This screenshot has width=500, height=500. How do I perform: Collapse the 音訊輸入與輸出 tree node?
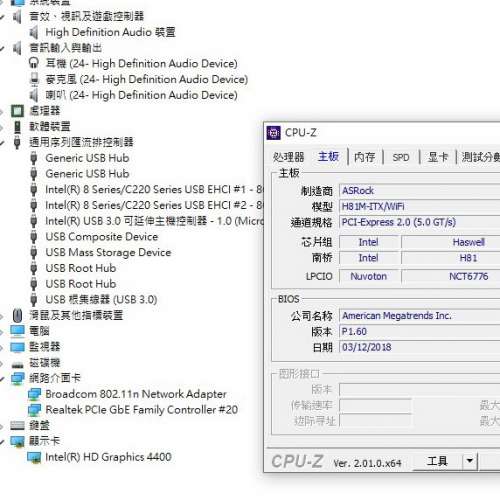tap(2, 49)
